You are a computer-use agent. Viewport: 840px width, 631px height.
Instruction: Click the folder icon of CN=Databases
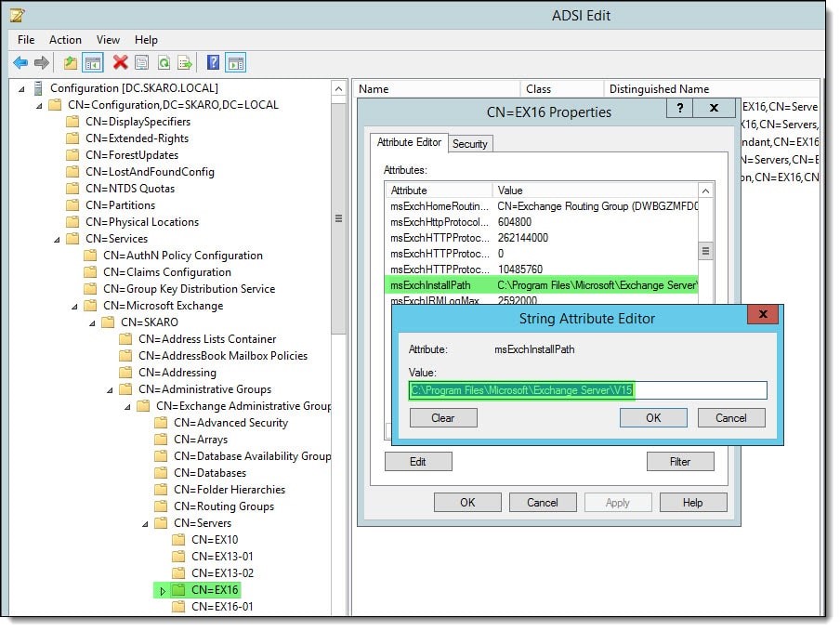tap(161, 473)
